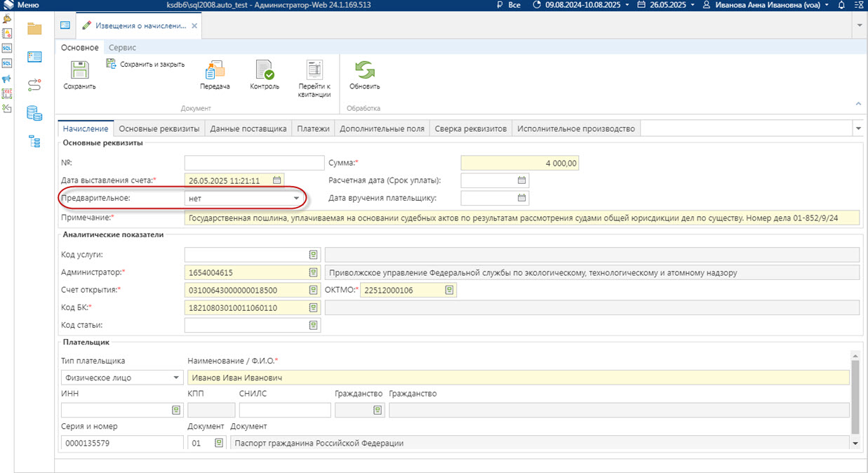
Task: Click the route workflow icon in the sidebar
Action: (x=34, y=85)
